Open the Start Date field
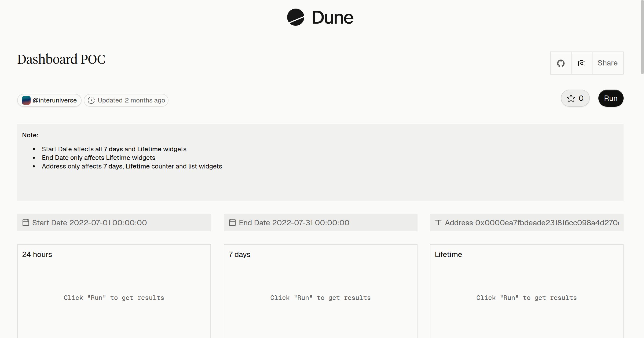The height and width of the screenshot is (338, 644). tap(114, 223)
